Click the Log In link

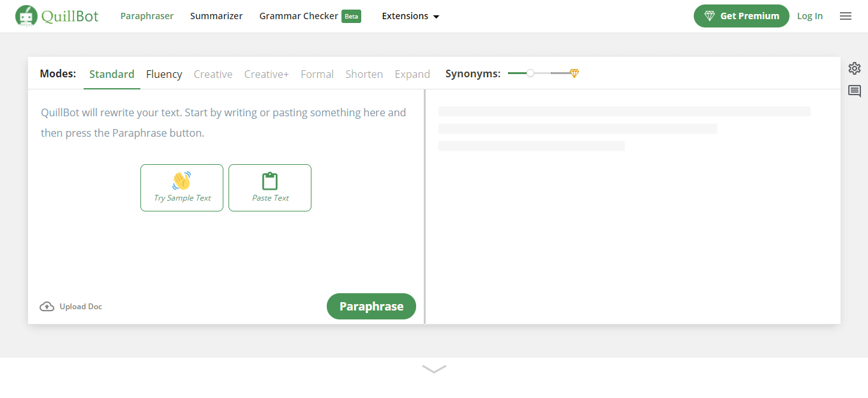pos(810,16)
